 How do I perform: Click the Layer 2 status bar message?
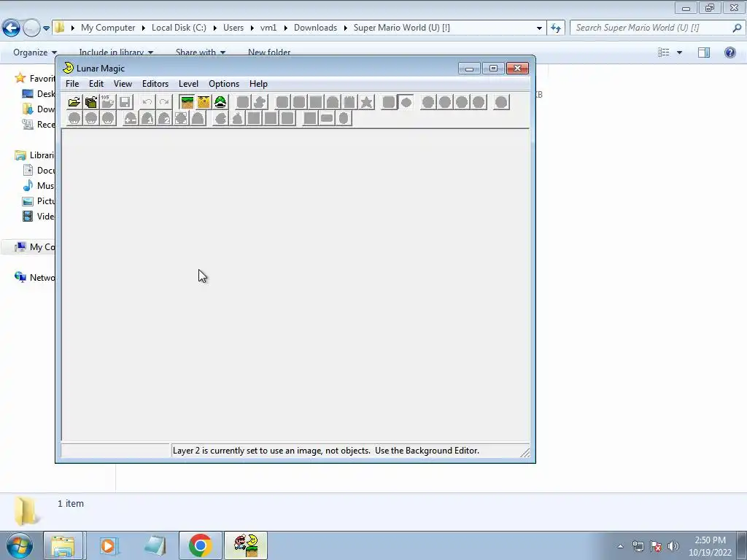pos(326,451)
